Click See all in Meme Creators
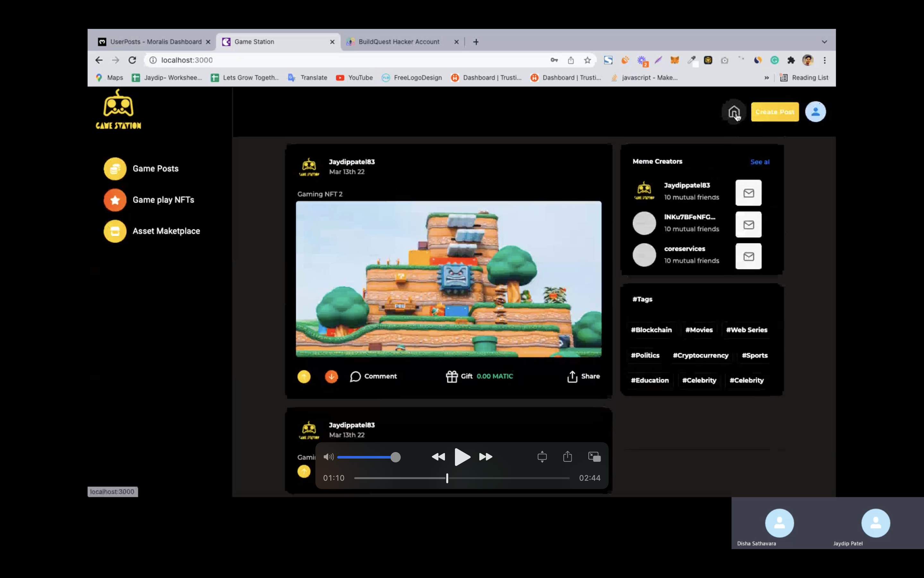This screenshot has width=924, height=578. [x=760, y=162]
